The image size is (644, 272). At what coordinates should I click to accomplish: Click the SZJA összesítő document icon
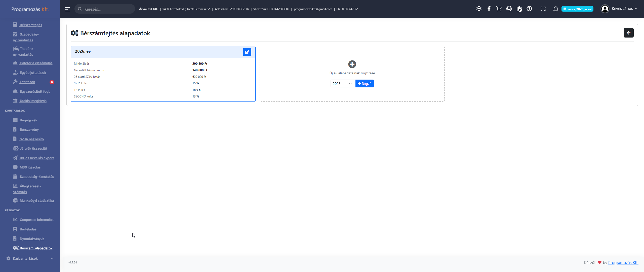tap(15, 139)
